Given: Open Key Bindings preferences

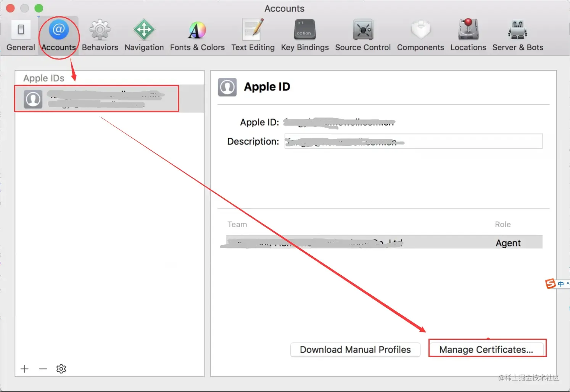Looking at the screenshot, I should point(305,35).
